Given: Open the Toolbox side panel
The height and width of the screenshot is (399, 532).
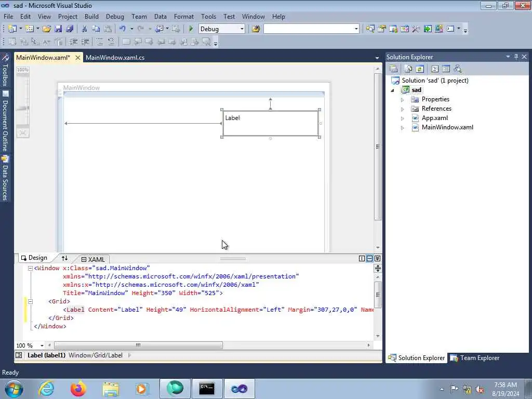Looking at the screenshot, I should (5, 70).
